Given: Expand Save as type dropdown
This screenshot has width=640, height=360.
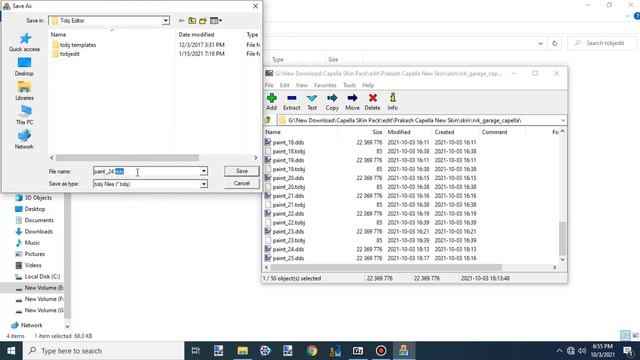Looking at the screenshot, I should [203, 184].
